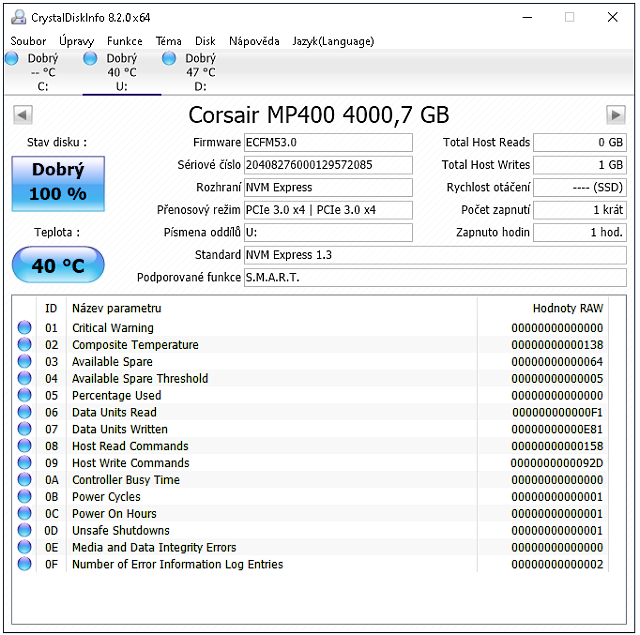Open the Téma menu
640x635 pixels.
(169, 41)
